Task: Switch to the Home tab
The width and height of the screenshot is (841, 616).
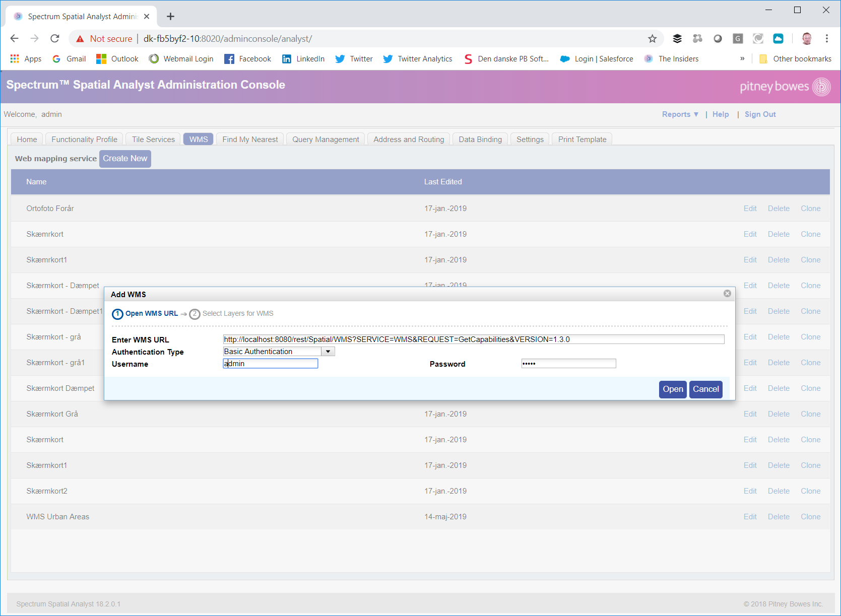Action: click(27, 140)
